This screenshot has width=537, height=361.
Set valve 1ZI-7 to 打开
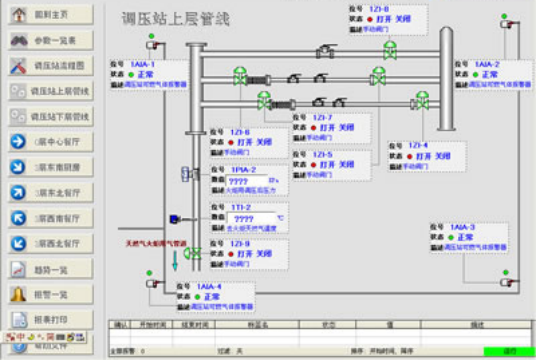pos(327,128)
